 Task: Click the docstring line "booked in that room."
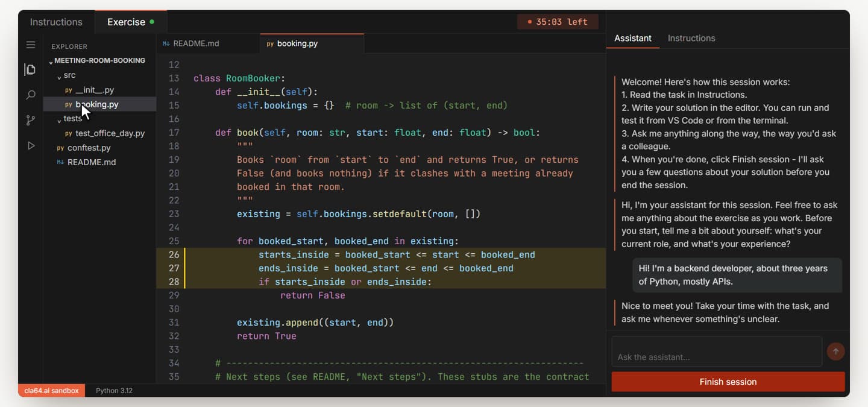pos(291,187)
